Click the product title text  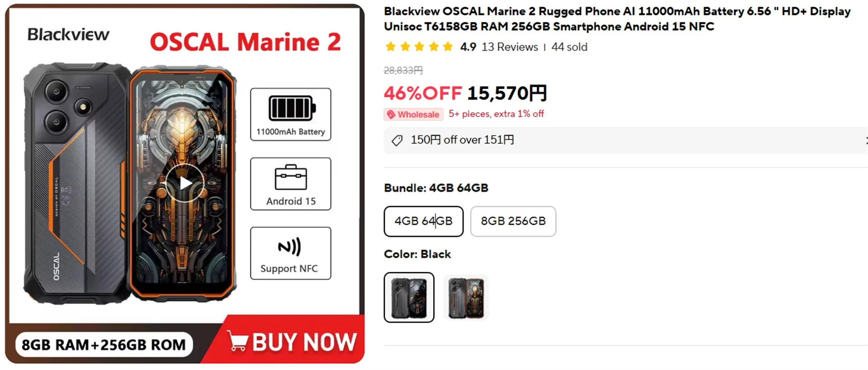617,19
